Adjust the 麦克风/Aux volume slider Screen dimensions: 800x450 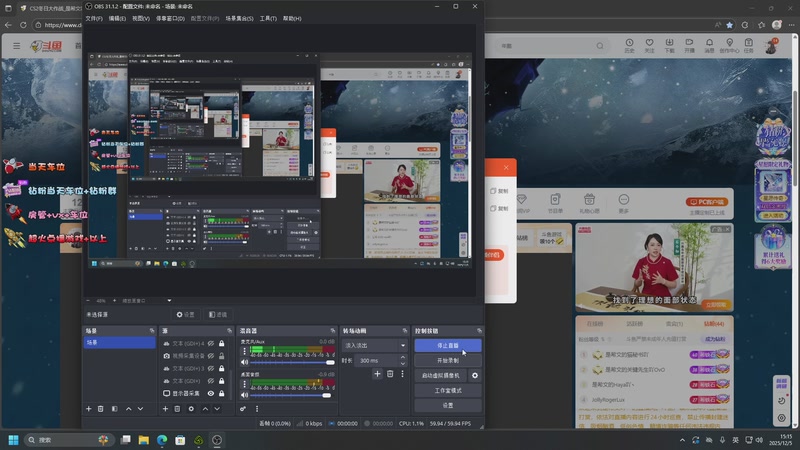[x=293, y=362]
